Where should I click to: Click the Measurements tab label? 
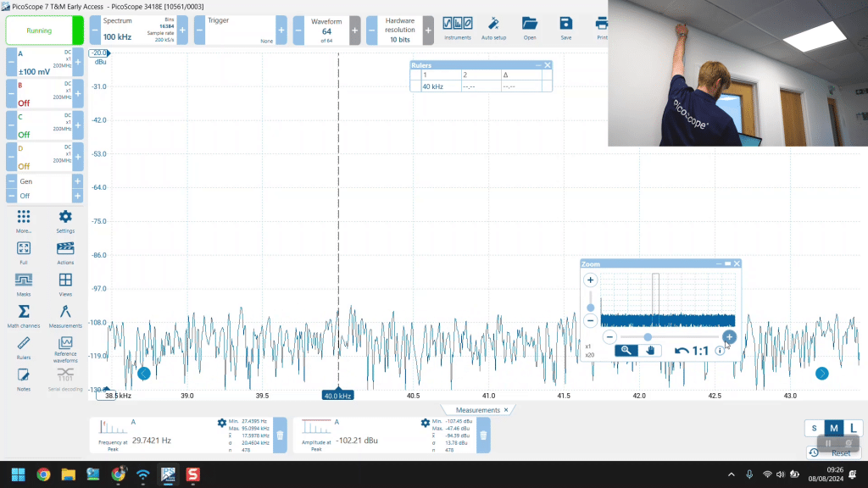(x=476, y=410)
